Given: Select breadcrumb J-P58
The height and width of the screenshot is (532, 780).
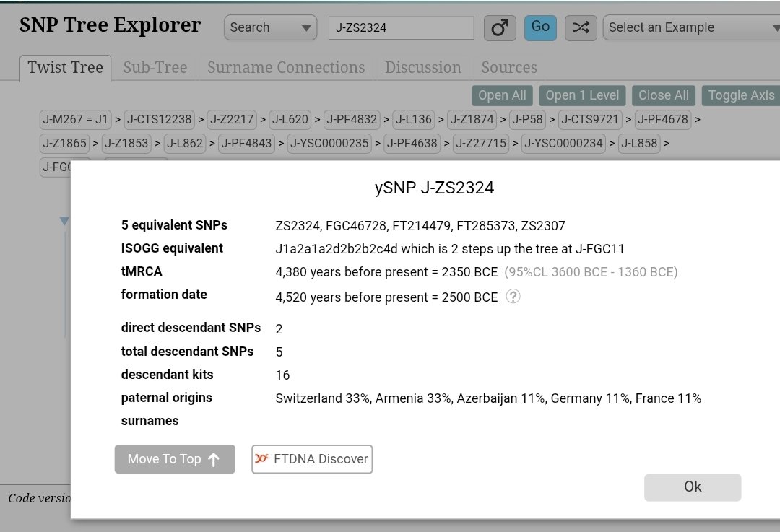Looking at the screenshot, I should [527, 120].
